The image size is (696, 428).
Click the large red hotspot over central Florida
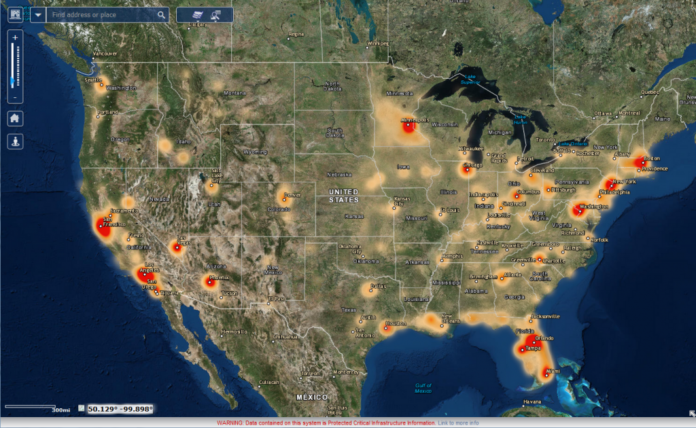(x=527, y=345)
